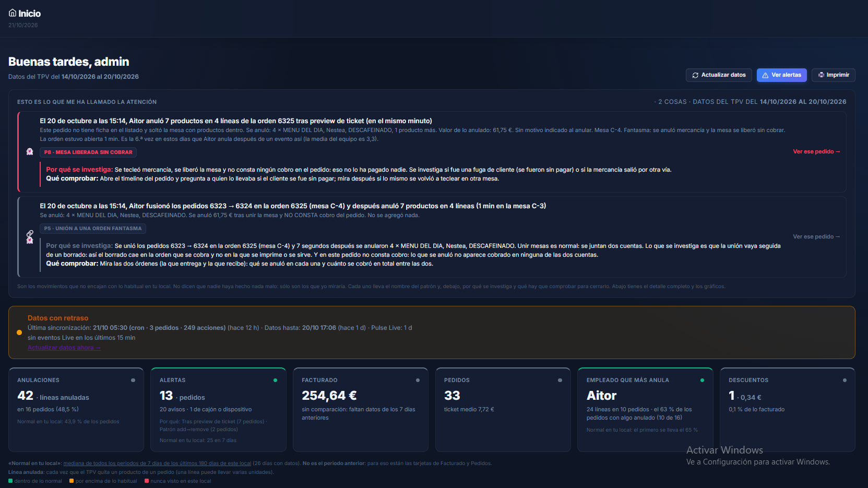
Task: Click the orange dot in Datos con retraso
Action: [x=19, y=332]
